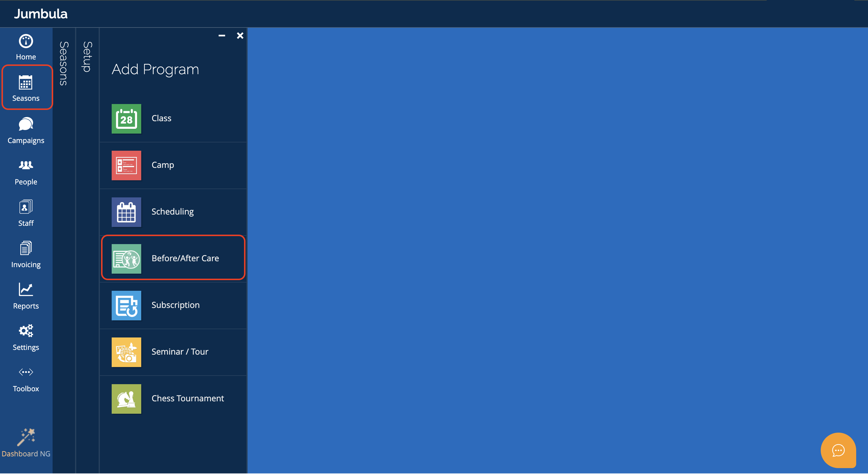Click the Jumbula logo

tap(41, 14)
